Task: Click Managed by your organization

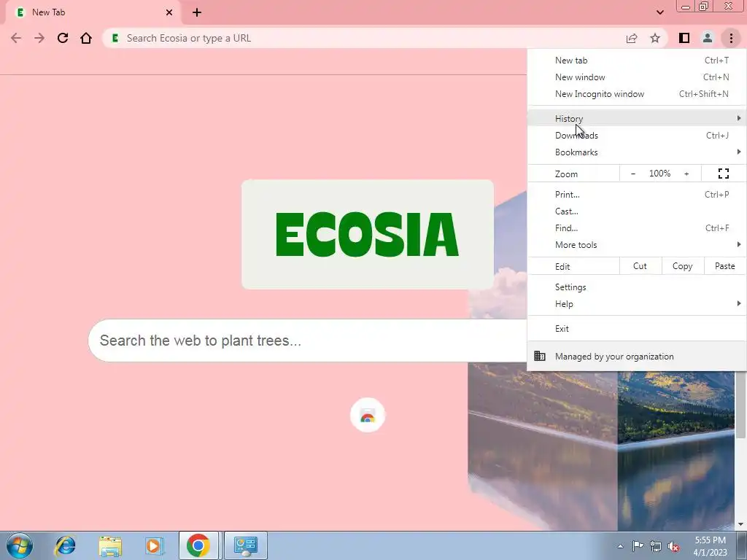Action: (x=636, y=356)
